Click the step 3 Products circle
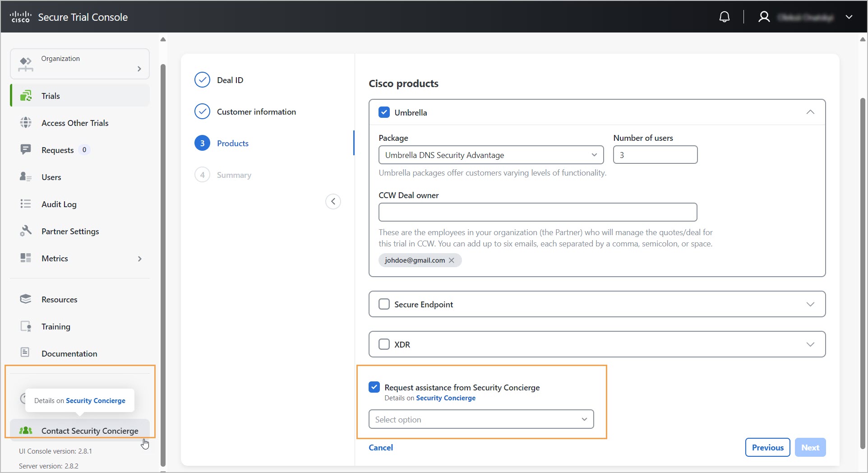The height and width of the screenshot is (473, 868). pos(202,143)
